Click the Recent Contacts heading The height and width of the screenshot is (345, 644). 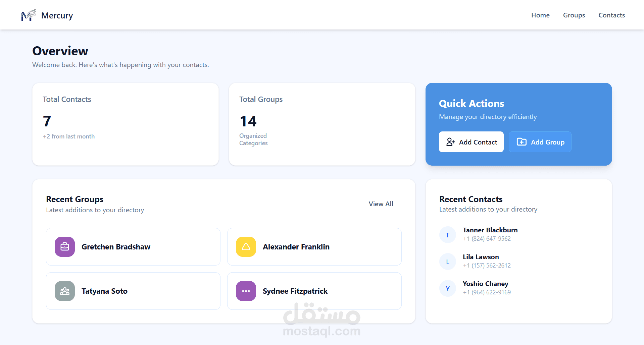[471, 199]
